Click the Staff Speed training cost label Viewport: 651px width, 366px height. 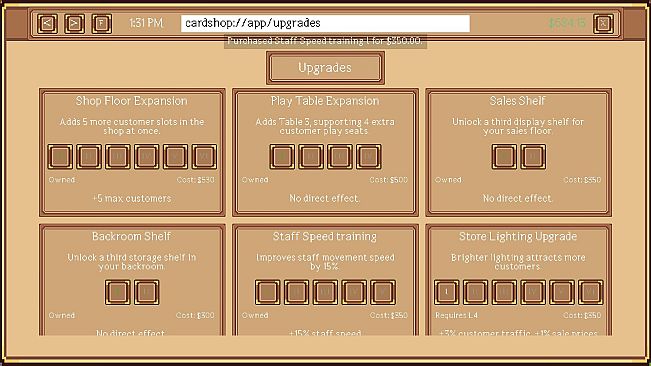click(x=389, y=315)
